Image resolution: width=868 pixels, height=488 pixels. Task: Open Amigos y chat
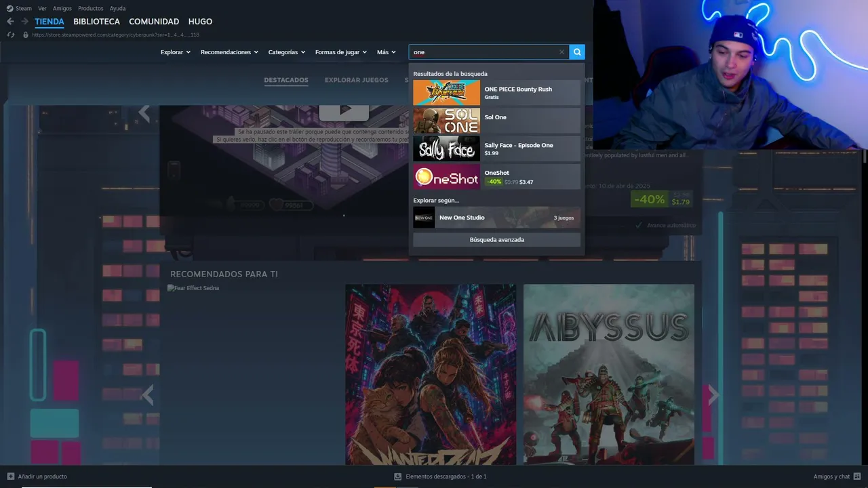coord(831,476)
